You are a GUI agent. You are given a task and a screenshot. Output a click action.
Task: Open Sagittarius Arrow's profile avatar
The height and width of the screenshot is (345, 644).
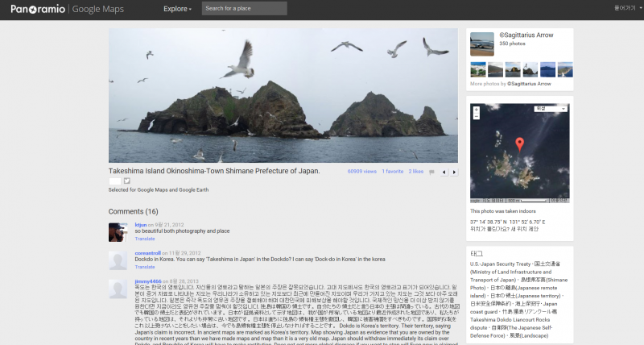pyautogui.click(x=481, y=44)
